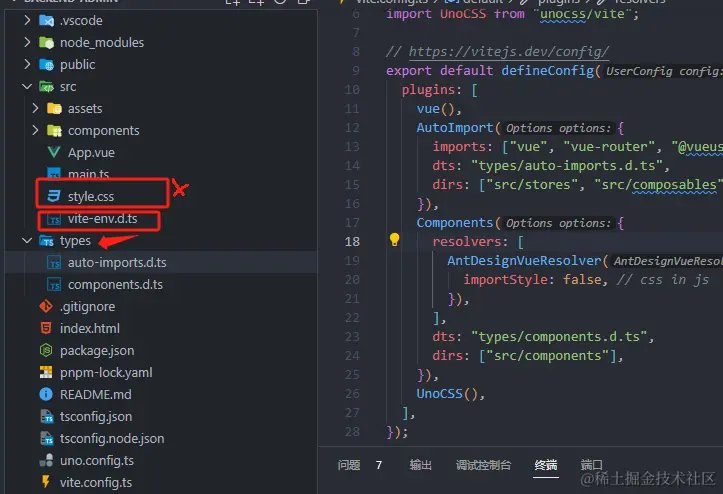Open the 输出 output tab
This screenshot has height=494, width=723.
[x=421, y=465]
